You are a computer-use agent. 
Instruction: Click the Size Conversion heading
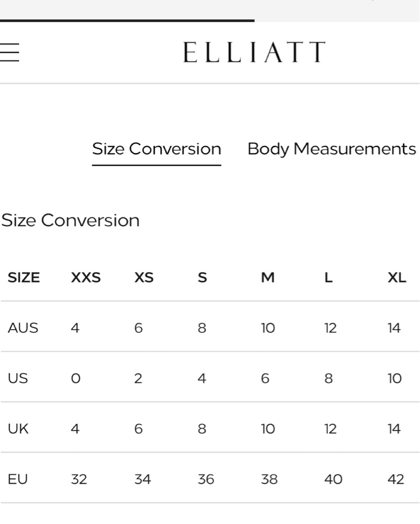(70, 221)
